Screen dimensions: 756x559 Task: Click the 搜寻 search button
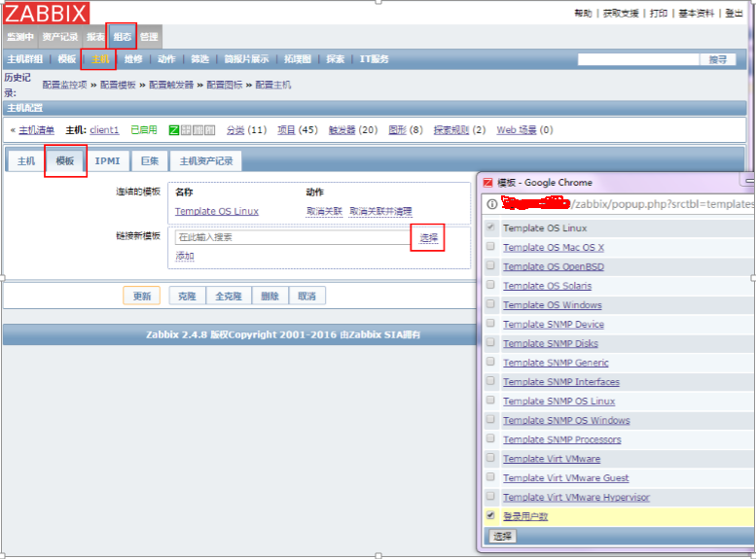click(717, 59)
